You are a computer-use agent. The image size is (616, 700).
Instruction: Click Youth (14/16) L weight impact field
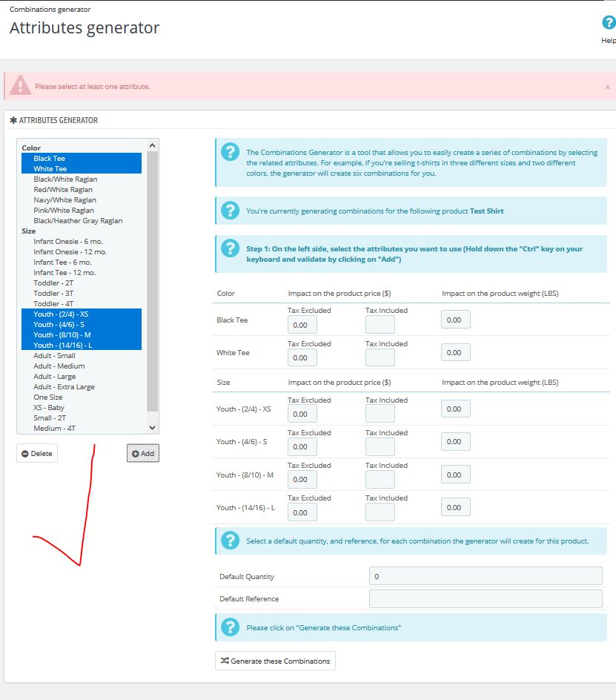(x=455, y=507)
